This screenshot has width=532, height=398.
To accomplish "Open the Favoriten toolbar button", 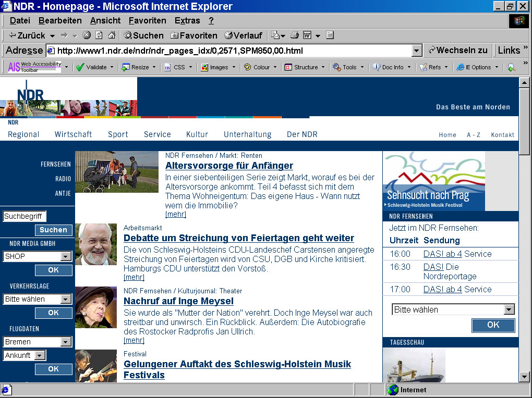I will [x=194, y=35].
